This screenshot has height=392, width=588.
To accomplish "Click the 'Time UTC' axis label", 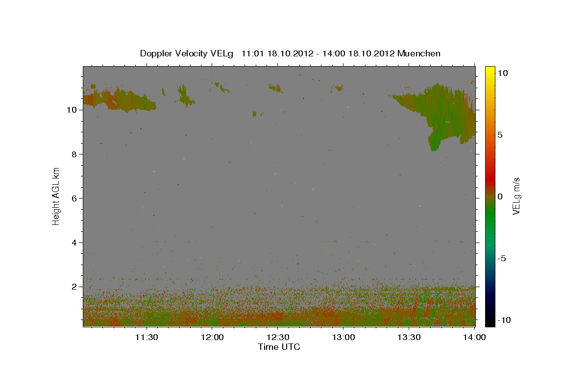I will [x=279, y=347].
